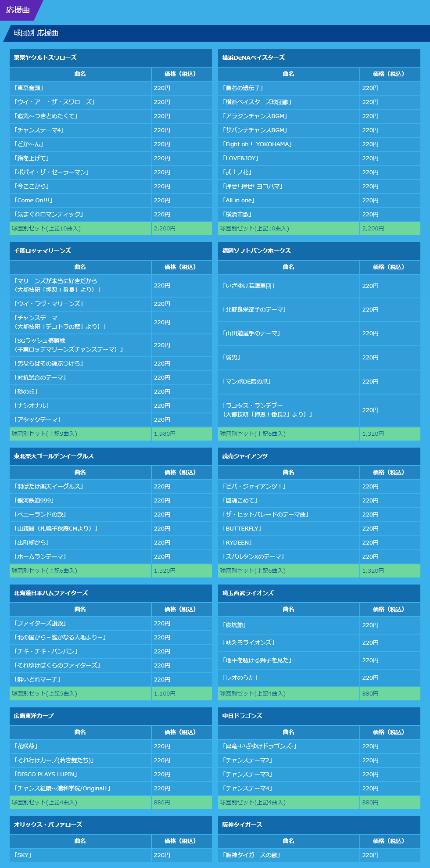The width and height of the screenshot is (430, 868).
Task: Select the 応援曲 tab at top
Action: click(18, 10)
